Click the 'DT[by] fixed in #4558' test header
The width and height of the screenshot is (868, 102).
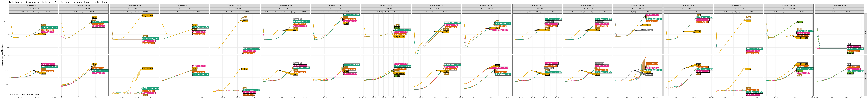(x=386, y=12)
